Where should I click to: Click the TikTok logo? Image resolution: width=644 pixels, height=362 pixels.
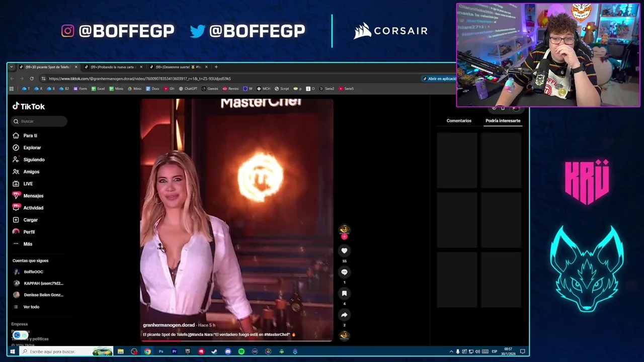pyautogui.click(x=29, y=106)
